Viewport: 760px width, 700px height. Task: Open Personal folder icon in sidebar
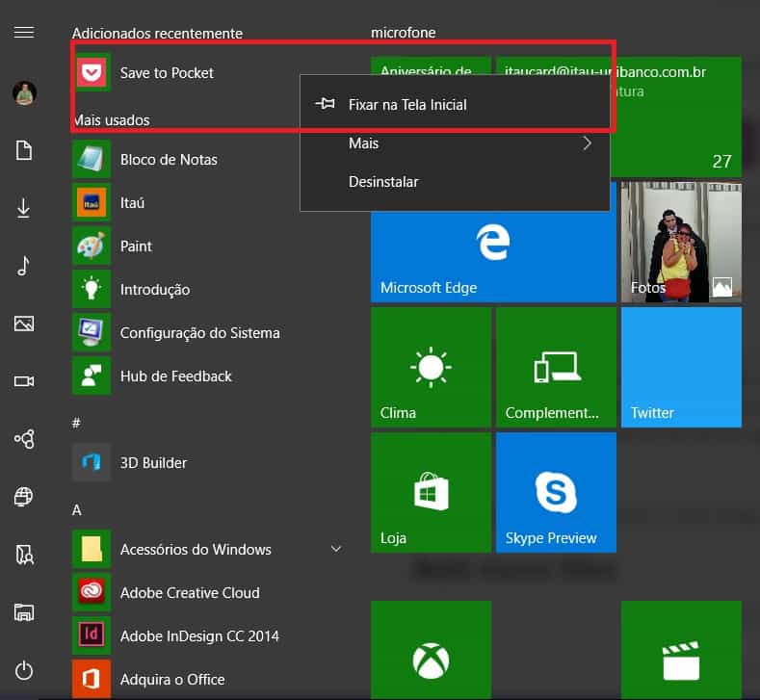24,555
